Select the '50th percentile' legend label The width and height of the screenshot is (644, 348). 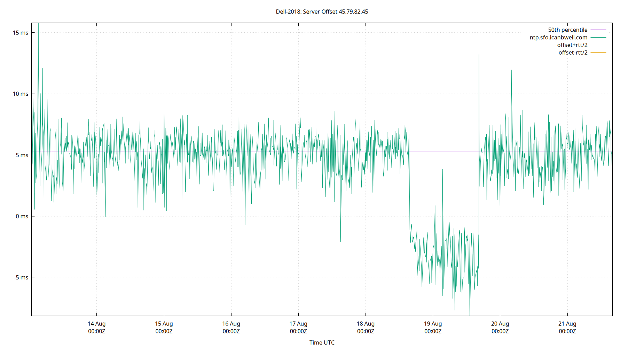point(567,30)
